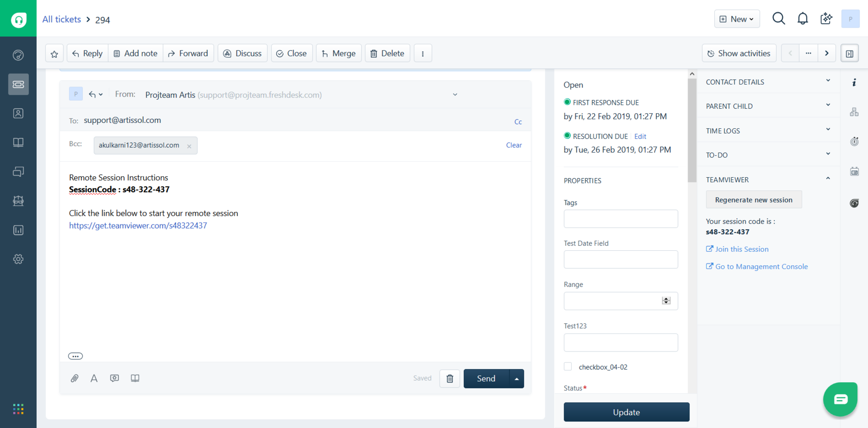Open more ticket actions menu
This screenshot has width=868, height=428.
pyautogui.click(x=423, y=53)
